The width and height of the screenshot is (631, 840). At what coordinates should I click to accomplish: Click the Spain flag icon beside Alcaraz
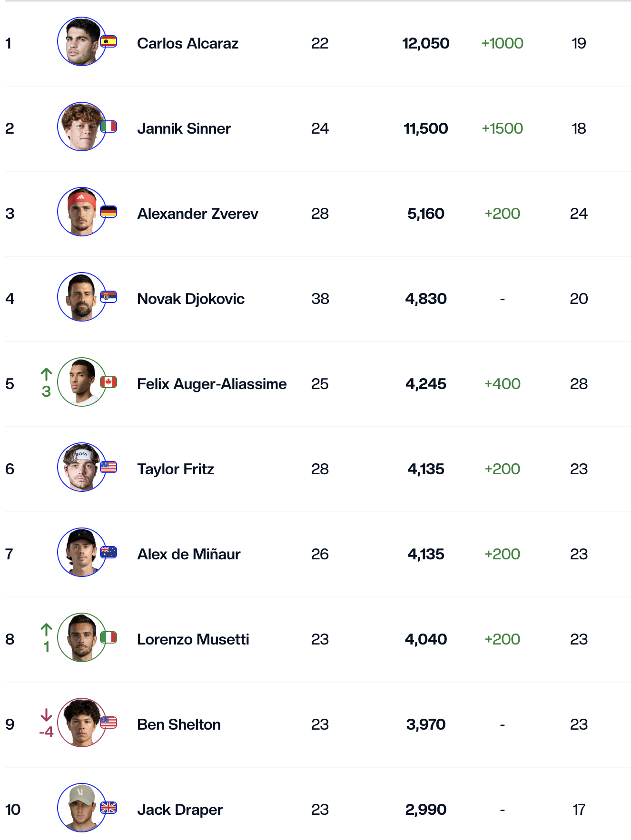coord(108,42)
